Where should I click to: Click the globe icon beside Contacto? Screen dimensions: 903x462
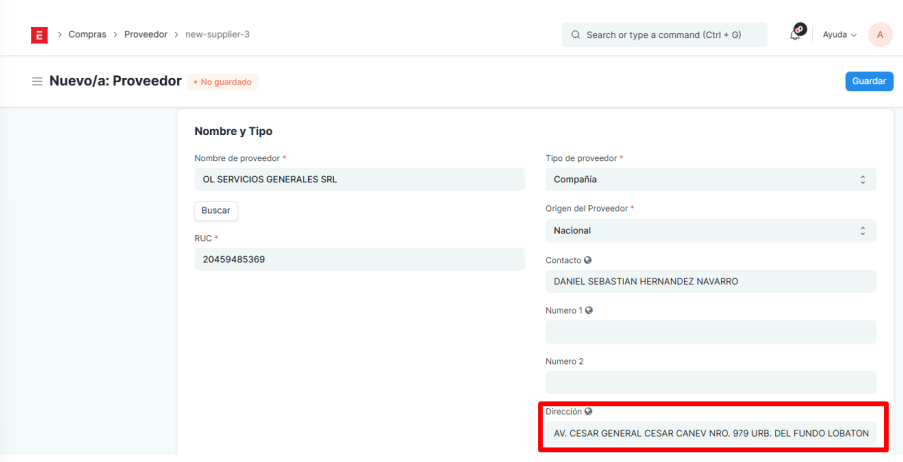coord(589,260)
